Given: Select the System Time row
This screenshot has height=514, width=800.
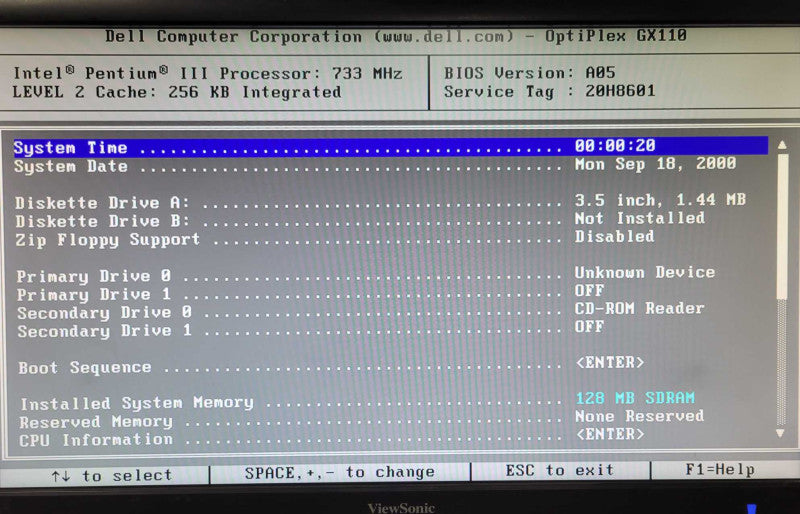Looking at the screenshot, I should pos(390,147).
